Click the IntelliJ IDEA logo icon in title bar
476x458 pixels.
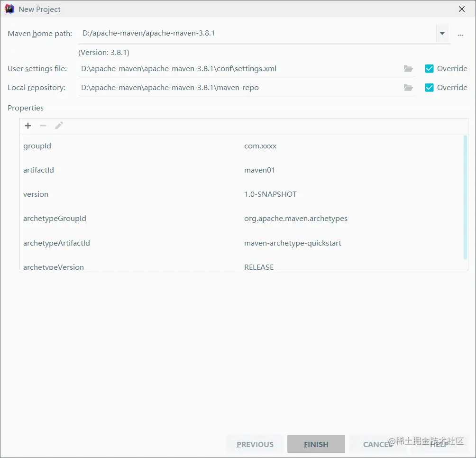(9, 9)
